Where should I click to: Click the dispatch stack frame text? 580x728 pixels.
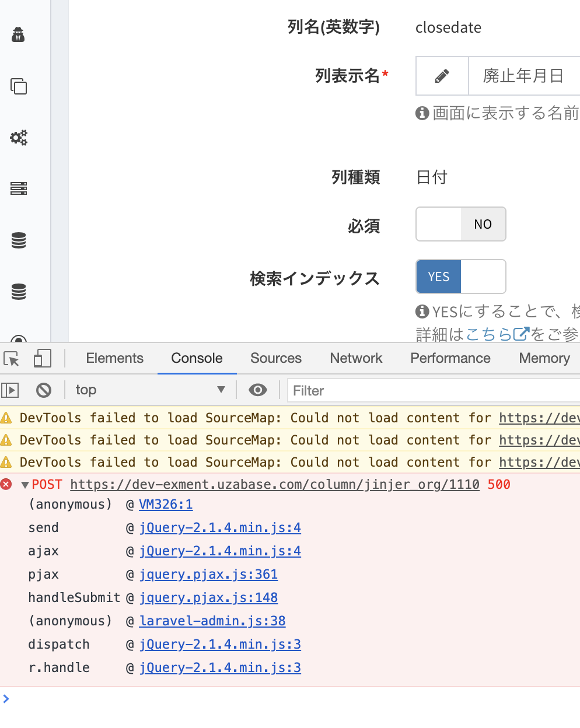tap(59, 645)
